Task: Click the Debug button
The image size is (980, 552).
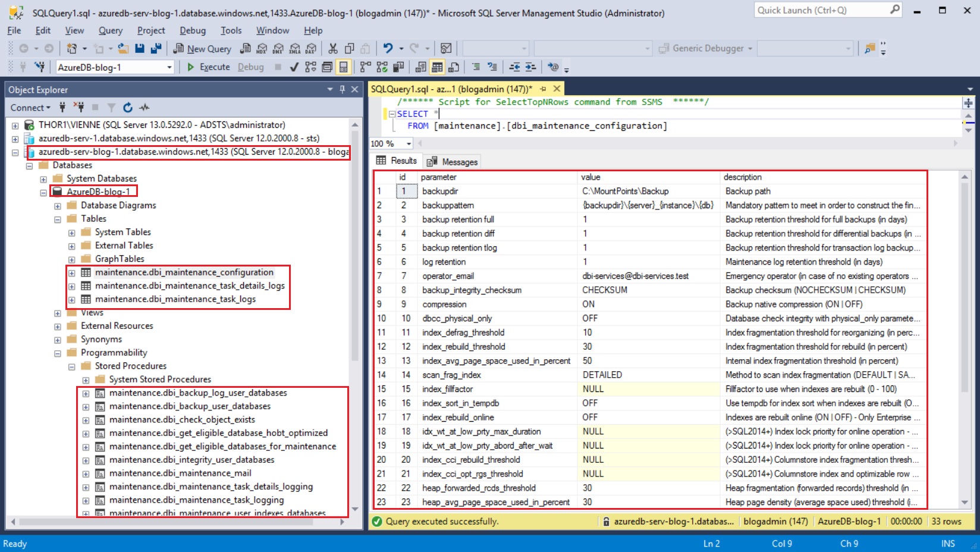Action: point(250,67)
